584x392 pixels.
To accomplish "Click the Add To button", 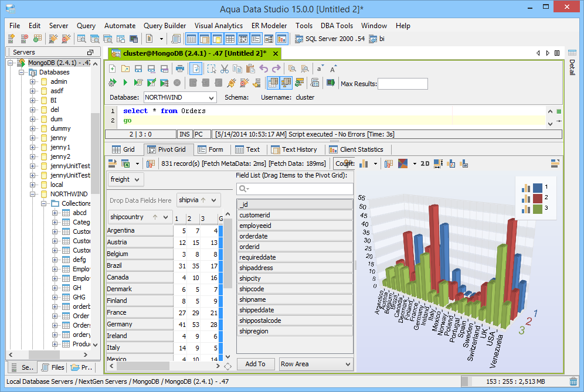I will pyautogui.click(x=255, y=364).
